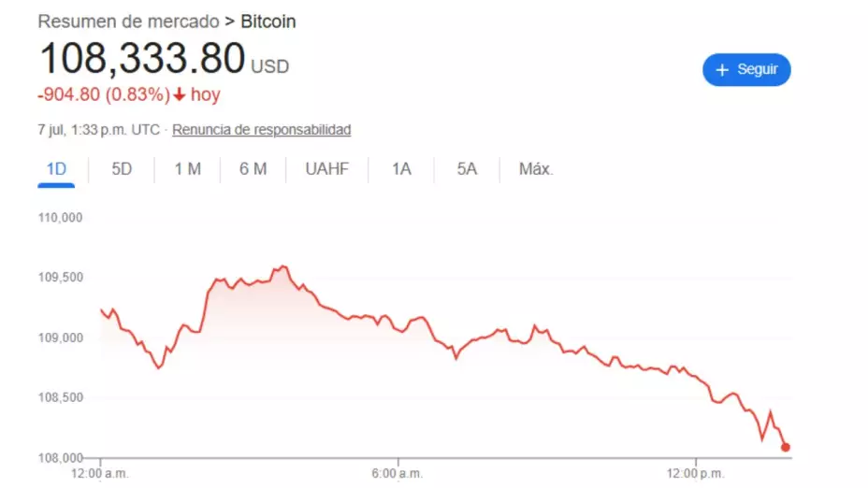Open the Renuncia de responsabilidad link
The height and width of the screenshot is (488, 868).
click(261, 129)
